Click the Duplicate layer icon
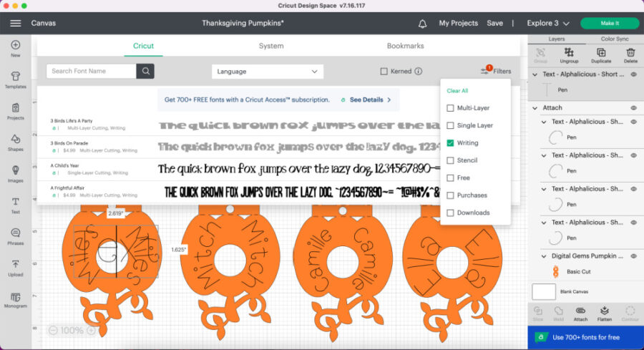Viewport: 644px width, 350px height. tap(600, 54)
